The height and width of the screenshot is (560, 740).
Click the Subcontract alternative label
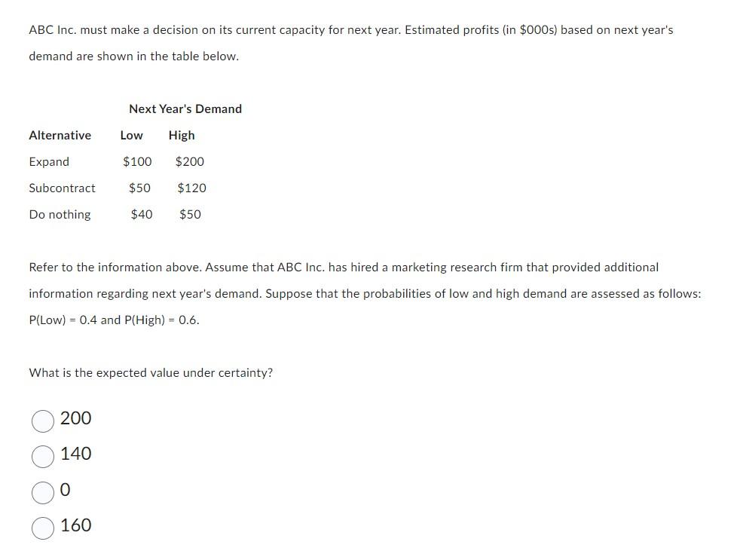(62, 188)
